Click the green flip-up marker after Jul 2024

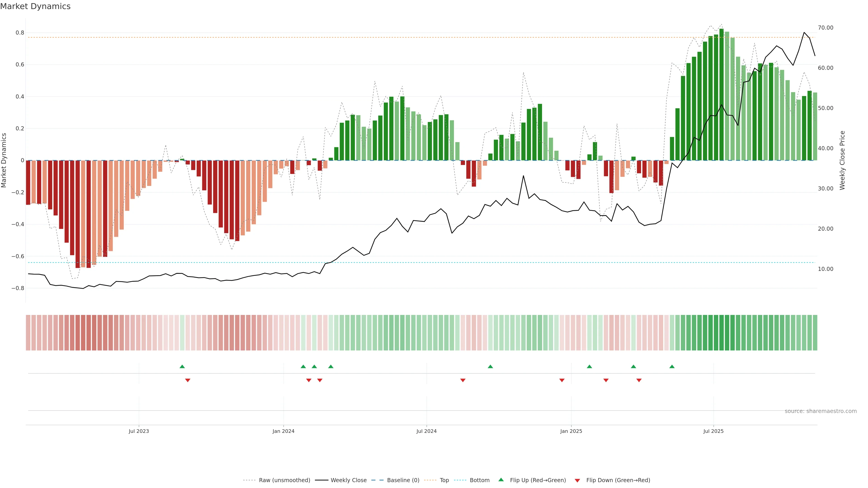(490, 366)
